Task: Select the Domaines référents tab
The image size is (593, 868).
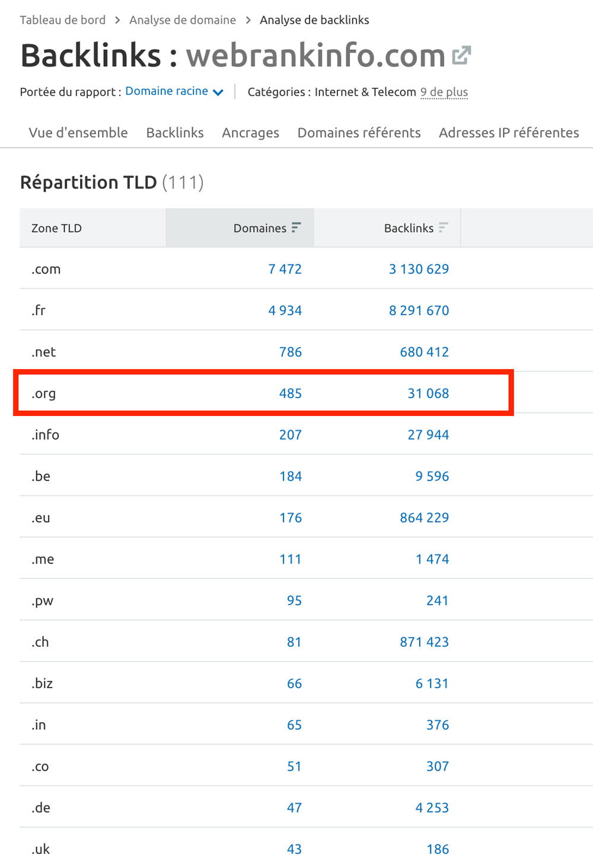Action: (359, 132)
